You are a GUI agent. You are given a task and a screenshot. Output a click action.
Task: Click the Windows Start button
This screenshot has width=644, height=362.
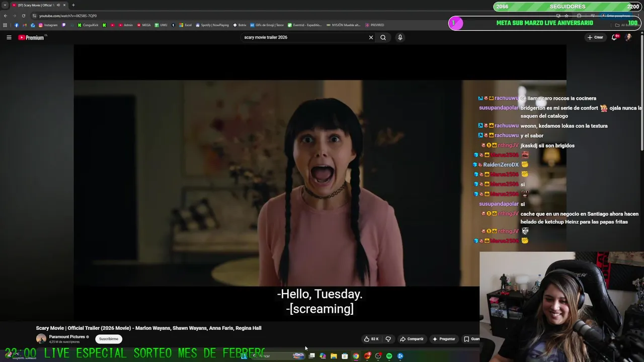[x=244, y=356]
